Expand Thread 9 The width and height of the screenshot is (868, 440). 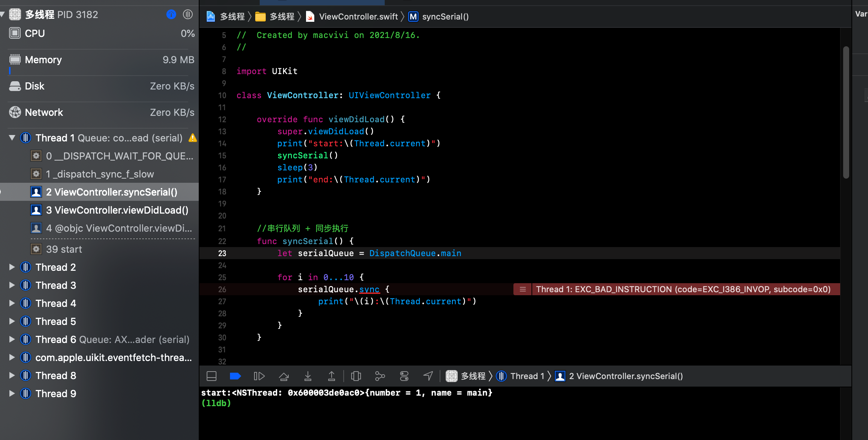tap(12, 394)
